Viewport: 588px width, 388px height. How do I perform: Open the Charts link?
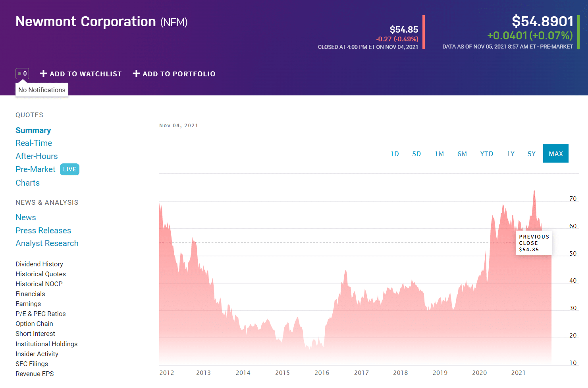[x=28, y=183]
